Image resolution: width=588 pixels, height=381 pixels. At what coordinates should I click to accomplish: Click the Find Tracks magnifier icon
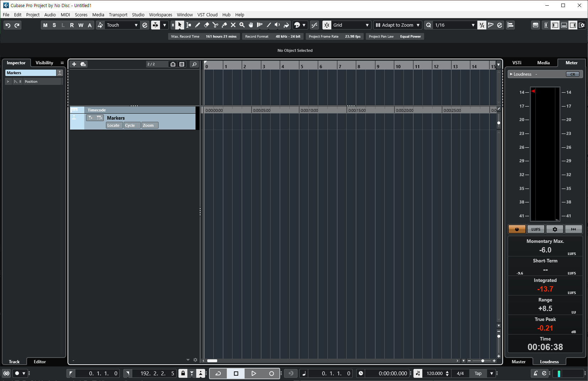coord(194,64)
